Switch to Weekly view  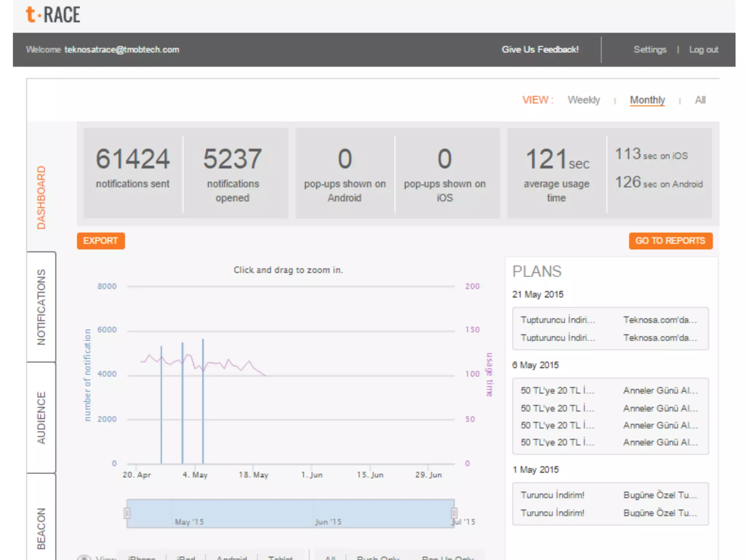583,100
